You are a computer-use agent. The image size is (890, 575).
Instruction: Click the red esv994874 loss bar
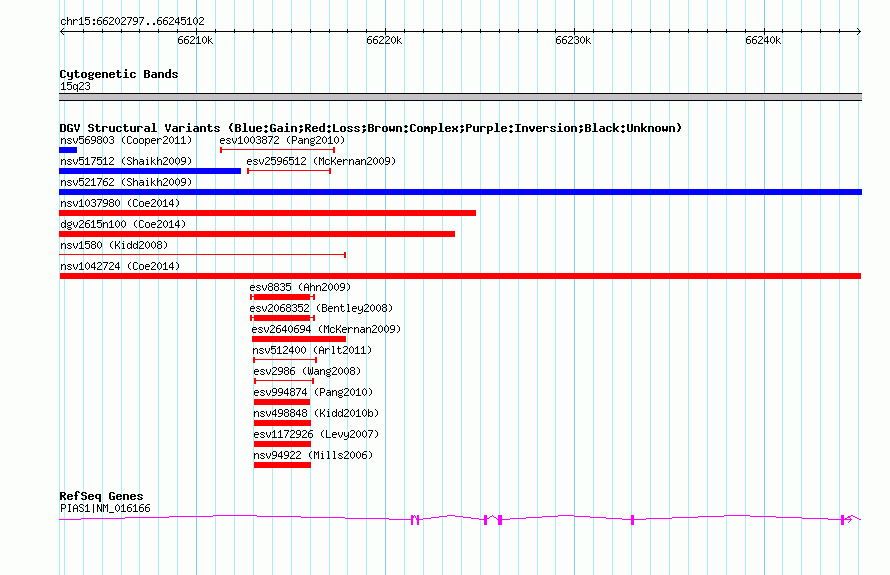[x=282, y=402]
